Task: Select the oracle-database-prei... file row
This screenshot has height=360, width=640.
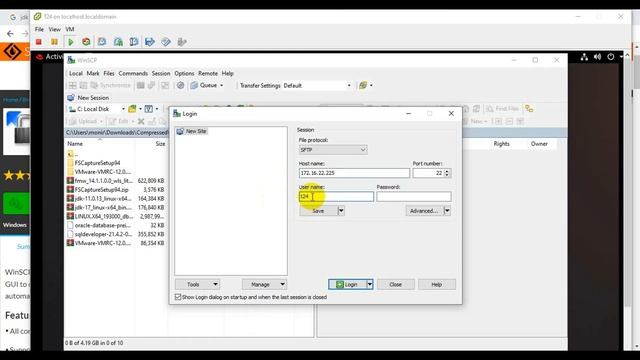Action: 116,225
